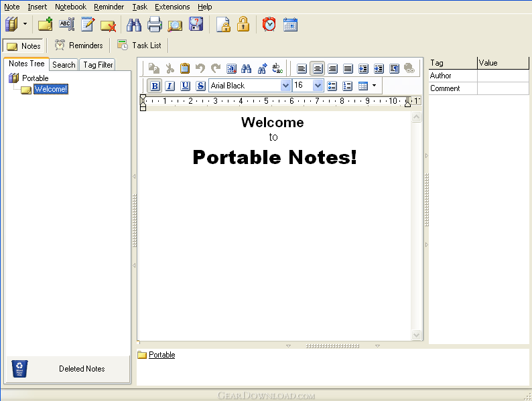Click the Undo arrow icon

200,68
